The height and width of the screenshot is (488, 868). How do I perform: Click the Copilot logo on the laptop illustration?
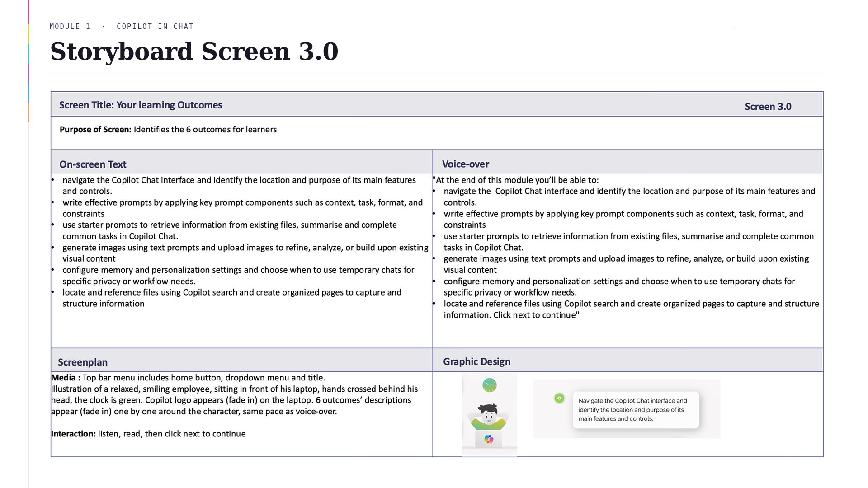tap(489, 439)
